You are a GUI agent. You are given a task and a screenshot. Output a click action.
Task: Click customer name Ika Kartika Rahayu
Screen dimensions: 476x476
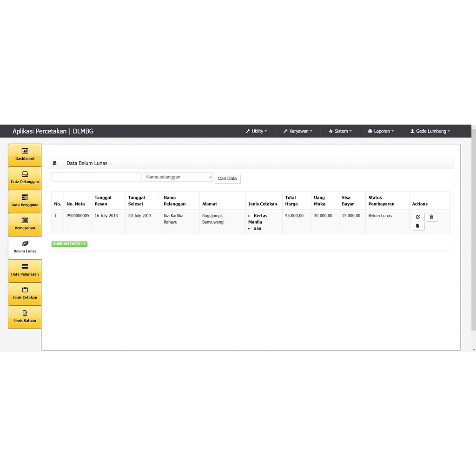173,219
